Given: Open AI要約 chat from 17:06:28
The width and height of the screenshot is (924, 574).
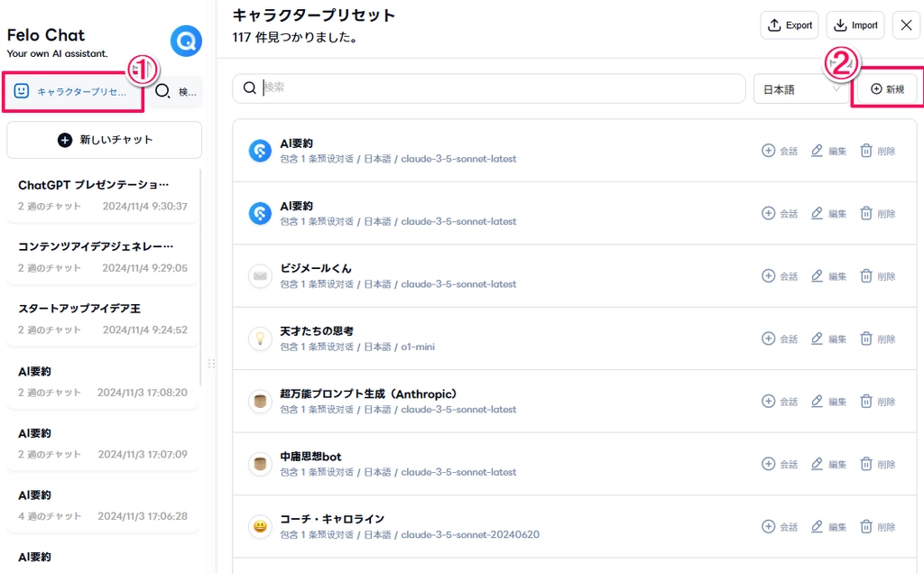Looking at the screenshot, I should click(x=103, y=505).
